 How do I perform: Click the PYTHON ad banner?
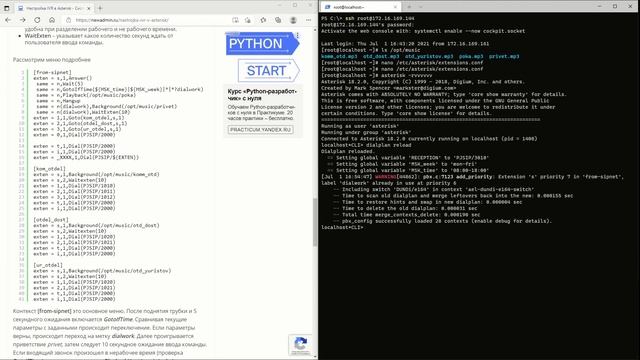click(x=262, y=44)
